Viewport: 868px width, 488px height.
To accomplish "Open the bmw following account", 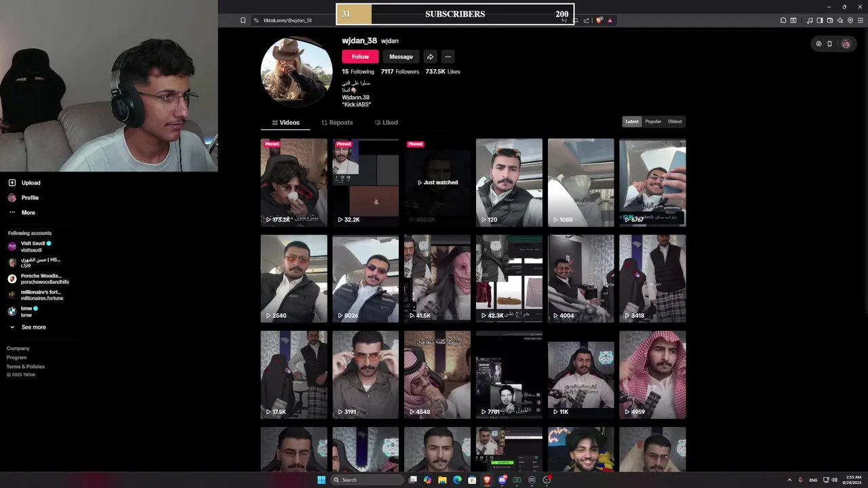I will (24, 312).
